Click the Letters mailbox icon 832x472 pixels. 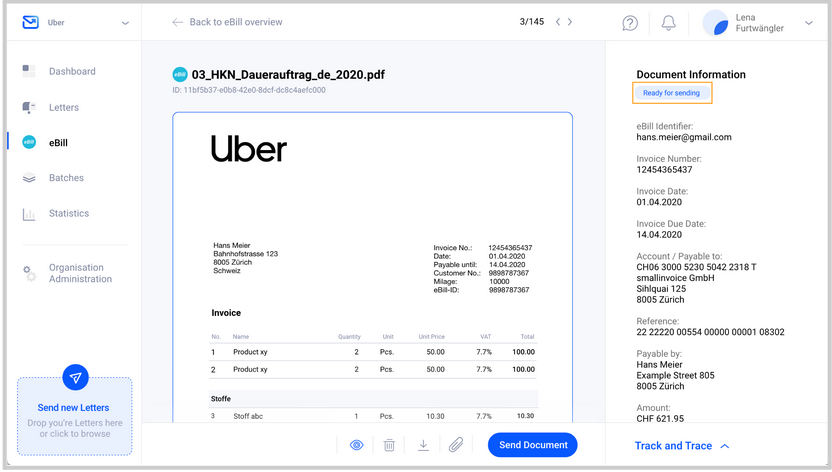coord(29,108)
